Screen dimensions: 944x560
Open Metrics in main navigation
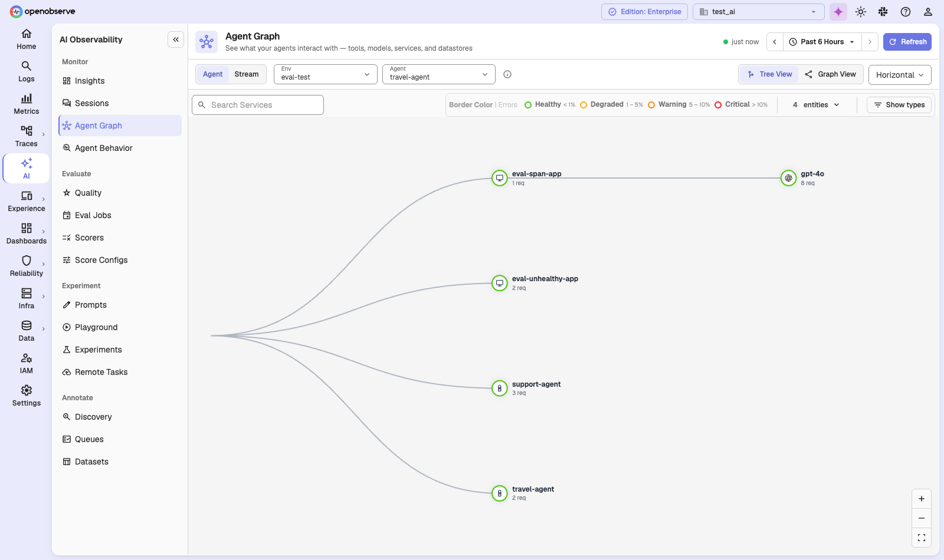[27, 104]
